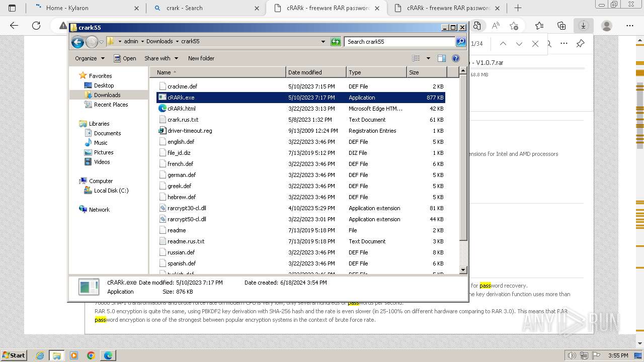Change view with the views icon
This screenshot has width=644, height=362.
(416, 58)
